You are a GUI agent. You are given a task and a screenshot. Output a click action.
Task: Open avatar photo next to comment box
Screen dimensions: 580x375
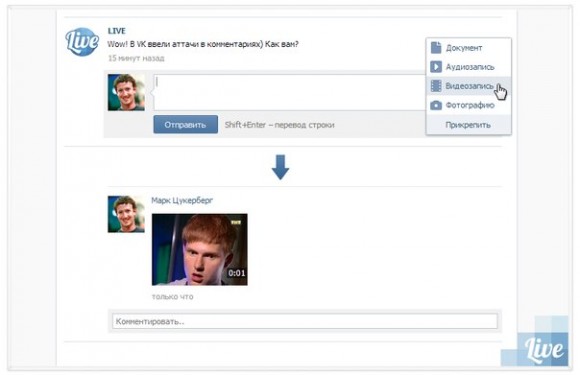pyautogui.click(x=126, y=92)
